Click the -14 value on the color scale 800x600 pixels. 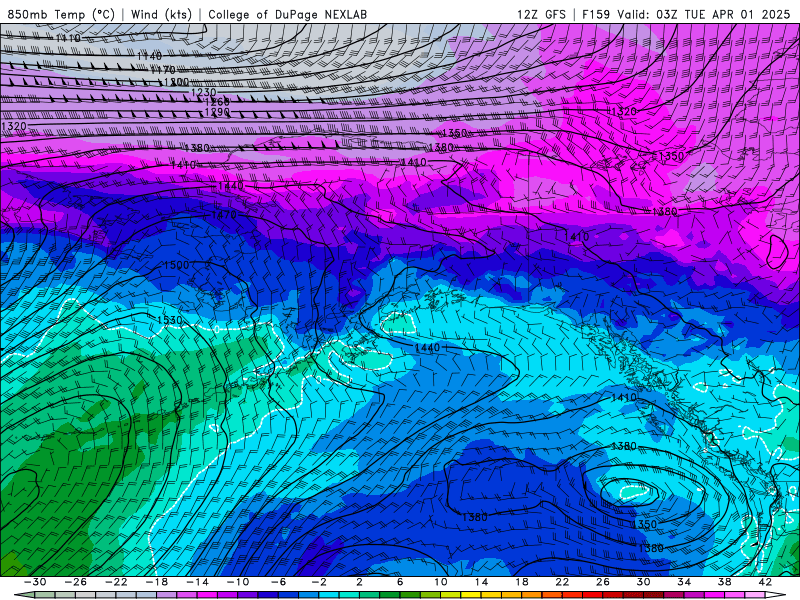(197, 582)
